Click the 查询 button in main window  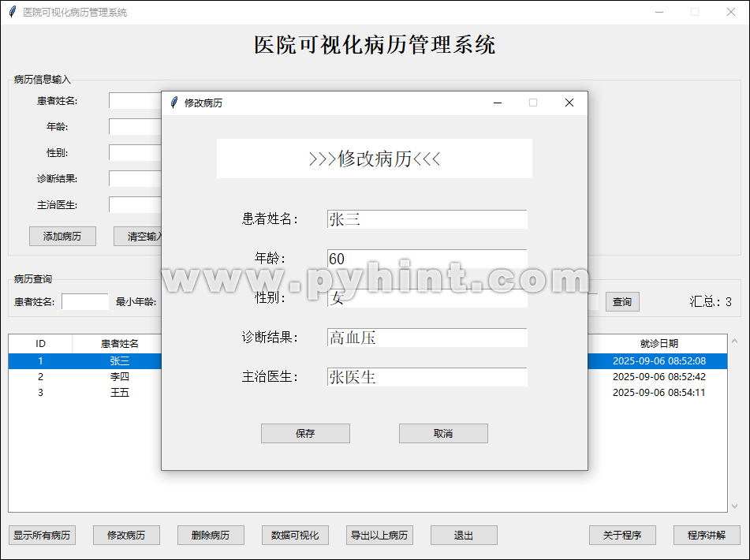pyautogui.click(x=622, y=302)
